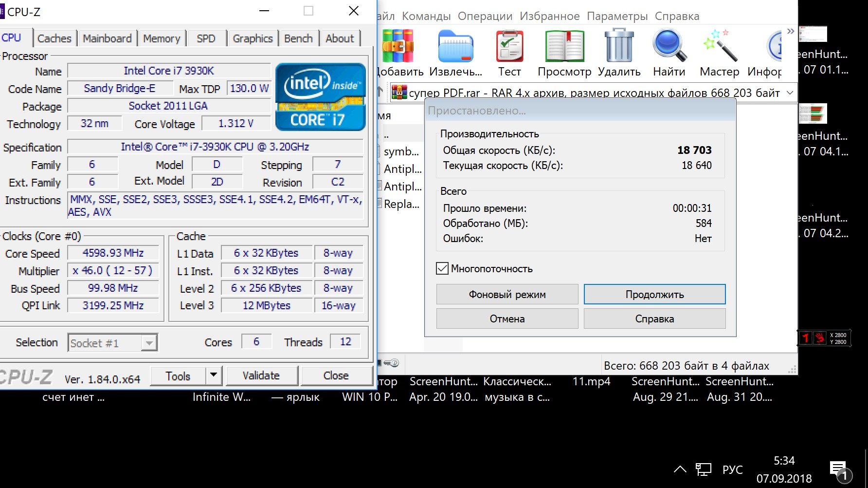Open the Избранное menu
868x488 pixels.
[549, 16]
